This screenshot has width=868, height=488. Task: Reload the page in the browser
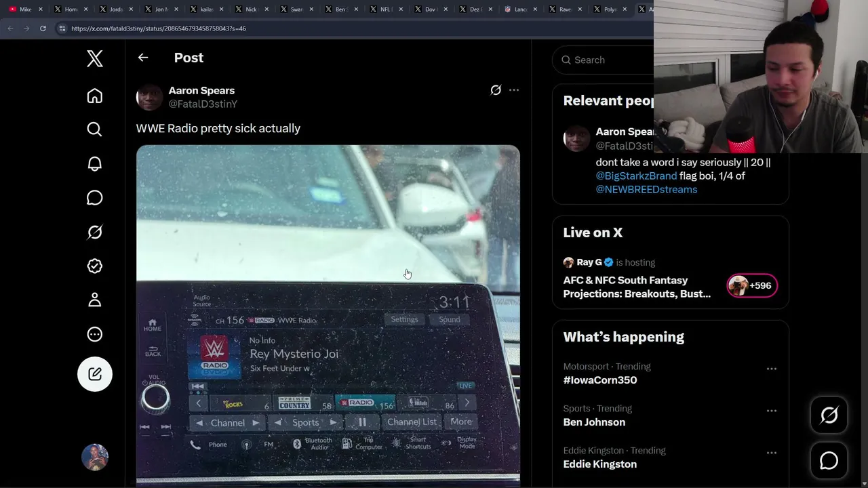[43, 28]
